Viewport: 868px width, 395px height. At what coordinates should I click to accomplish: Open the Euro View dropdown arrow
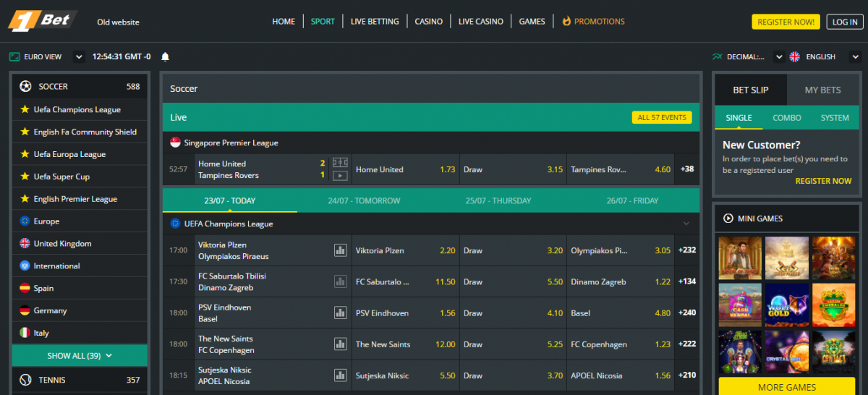pyautogui.click(x=79, y=56)
